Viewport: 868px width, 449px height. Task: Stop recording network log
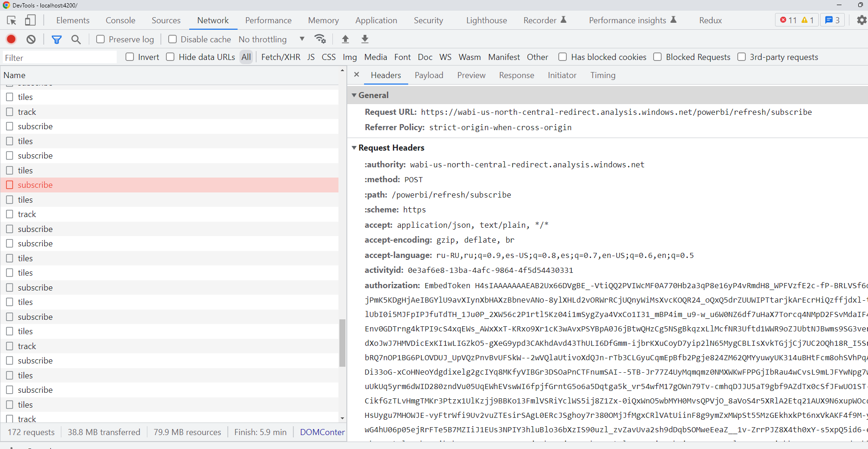click(x=11, y=39)
